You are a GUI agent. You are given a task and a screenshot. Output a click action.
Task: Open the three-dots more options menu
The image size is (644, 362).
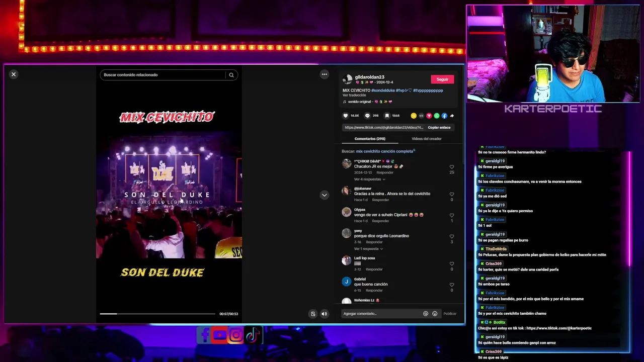(325, 74)
